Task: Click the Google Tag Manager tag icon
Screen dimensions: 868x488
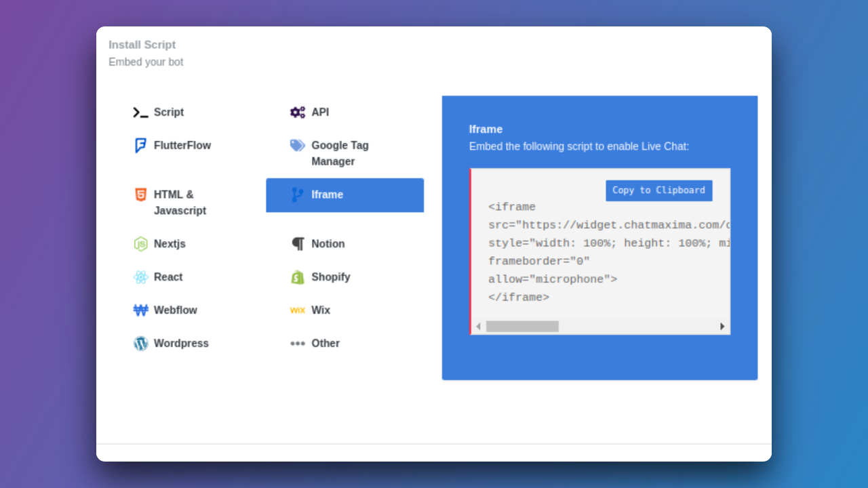Action: (298, 145)
